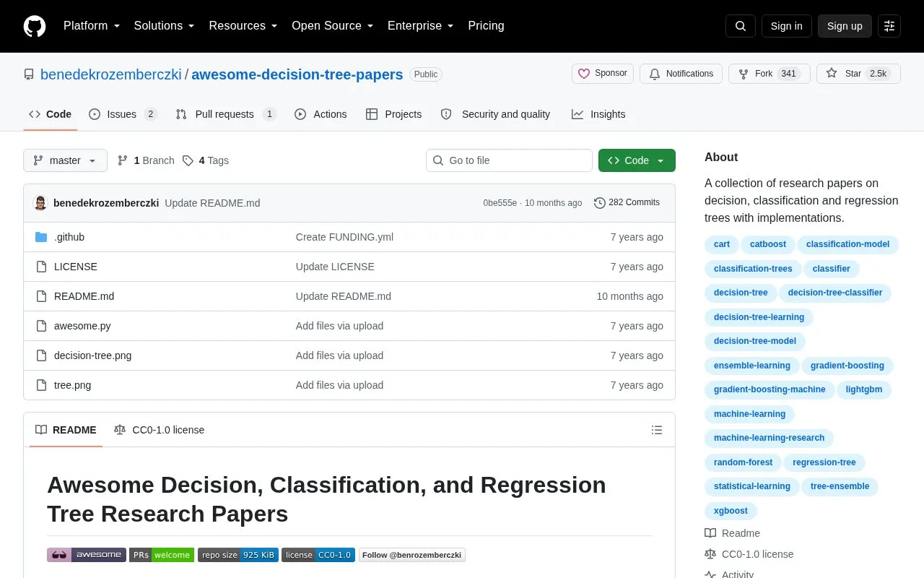924x578 pixels.
Task: Click the random-forest topic tag
Action: [x=743, y=462]
